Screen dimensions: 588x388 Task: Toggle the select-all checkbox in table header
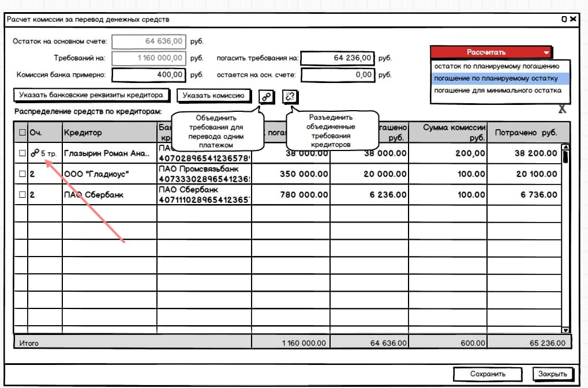coord(23,133)
